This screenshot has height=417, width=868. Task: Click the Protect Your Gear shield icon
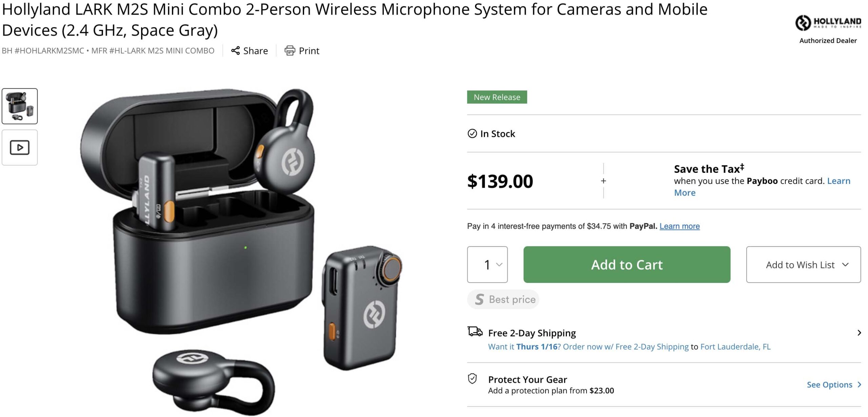click(472, 379)
